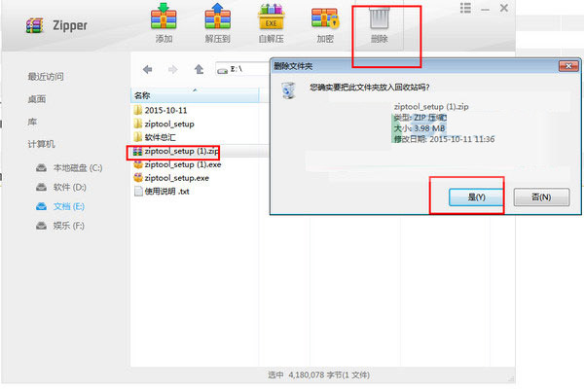Screen dimensions: 584x392
Task: Click the 删除 (Delete) trash icon
Action: click(380, 18)
